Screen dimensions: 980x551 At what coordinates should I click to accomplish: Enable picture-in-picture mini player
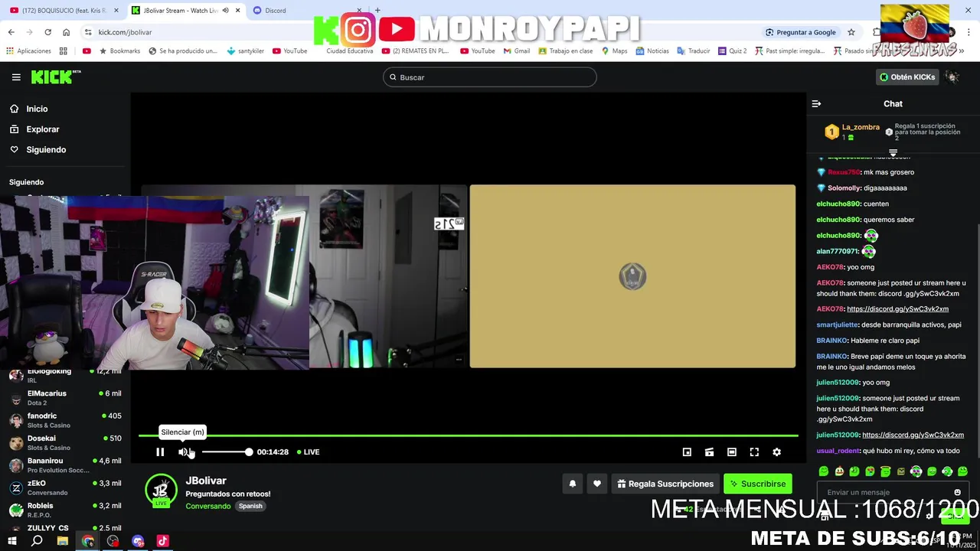[x=687, y=452]
